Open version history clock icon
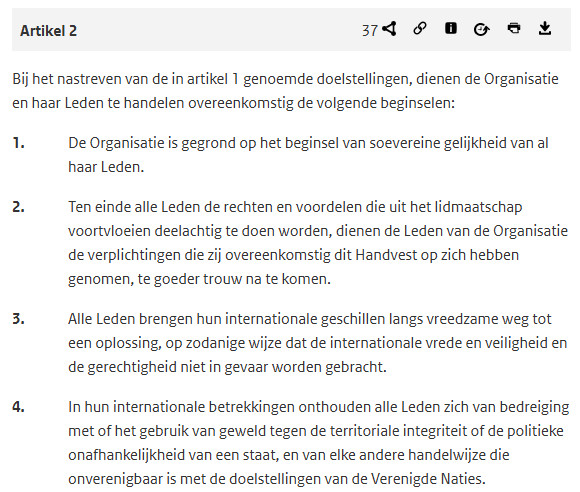 tap(482, 29)
